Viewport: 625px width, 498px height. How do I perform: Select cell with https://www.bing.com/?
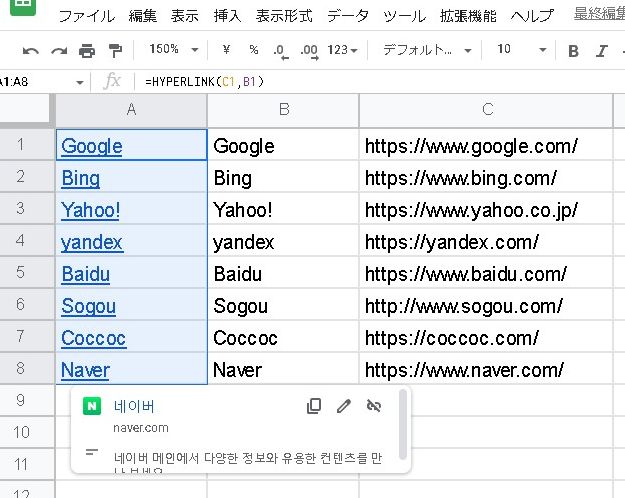click(x=486, y=177)
